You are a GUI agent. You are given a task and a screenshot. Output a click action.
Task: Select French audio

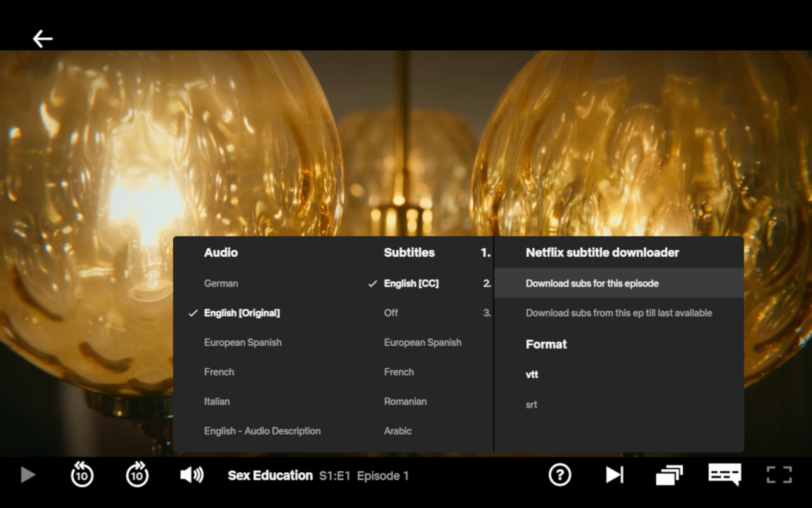click(x=219, y=372)
